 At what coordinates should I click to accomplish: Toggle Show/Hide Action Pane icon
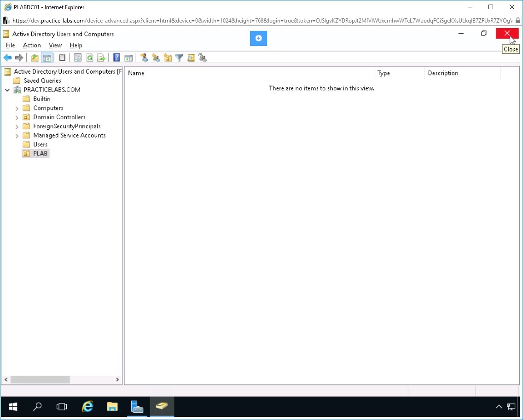[x=128, y=58]
